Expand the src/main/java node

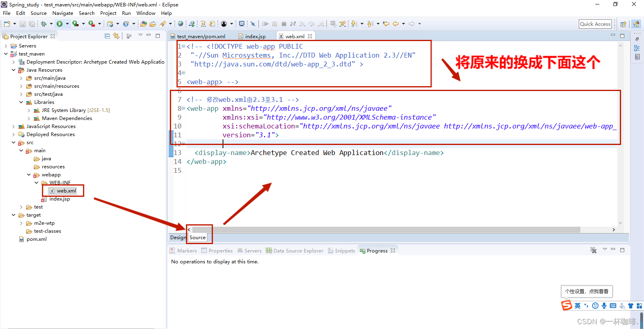point(21,78)
